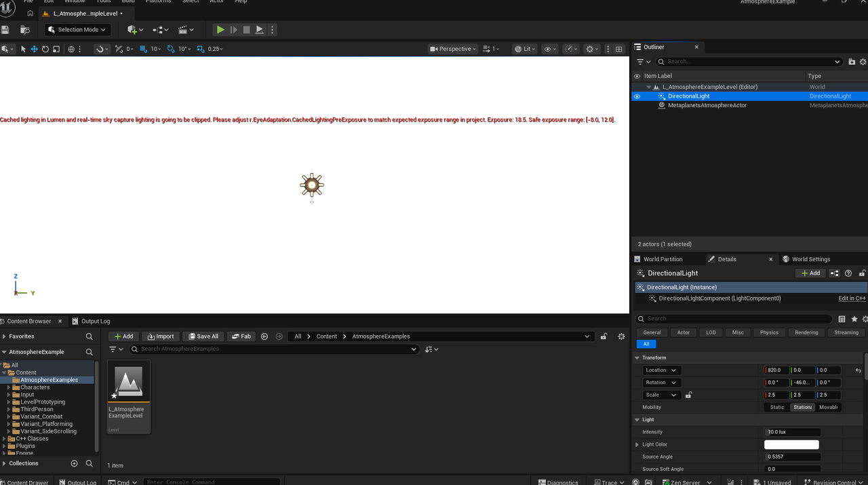Open Rotation type dropdown
The width and height of the screenshot is (868, 485).
[x=661, y=383]
